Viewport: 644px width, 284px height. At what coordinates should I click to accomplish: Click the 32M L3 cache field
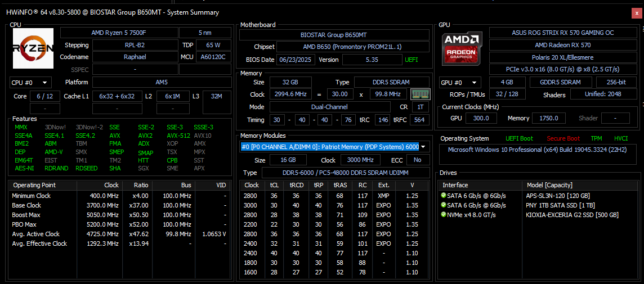(x=216, y=102)
